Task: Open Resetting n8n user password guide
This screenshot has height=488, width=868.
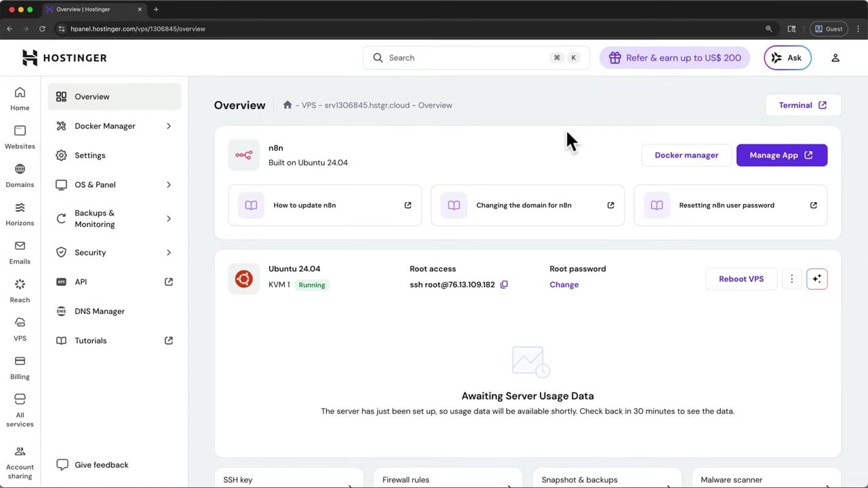Action: click(x=730, y=205)
